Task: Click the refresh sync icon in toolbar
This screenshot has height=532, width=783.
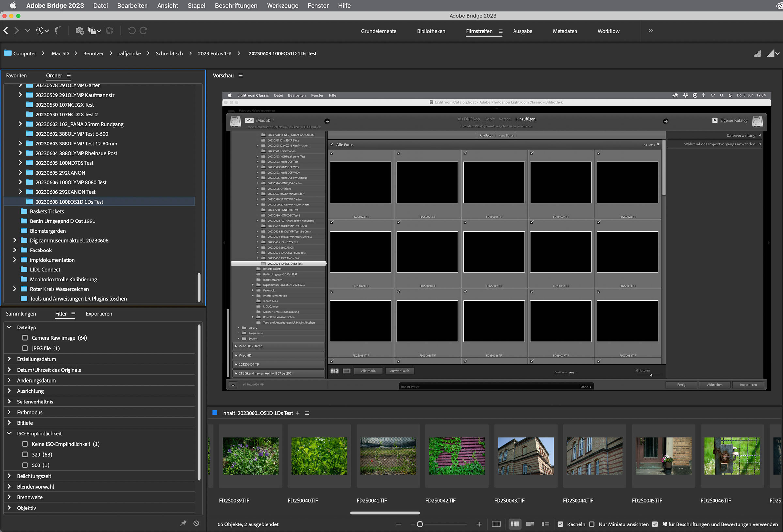Action: pyautogui.click(x=110, y=31)
